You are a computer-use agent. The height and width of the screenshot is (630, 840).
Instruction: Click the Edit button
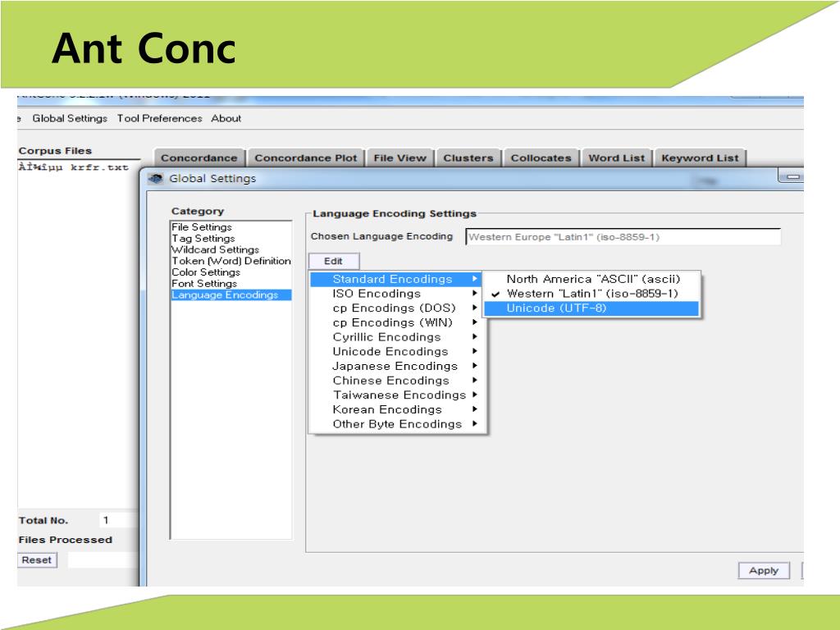click(x=333, y=261)
